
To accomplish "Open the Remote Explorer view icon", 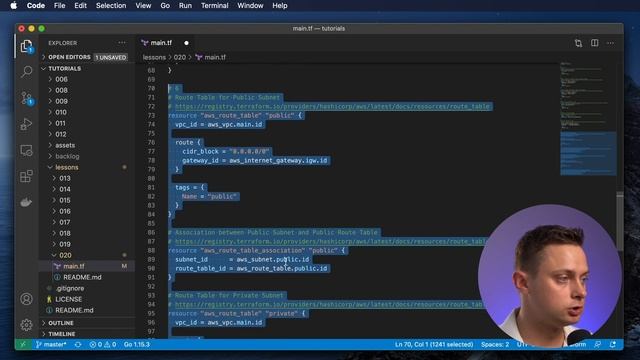I will click(x=27, y=150).
